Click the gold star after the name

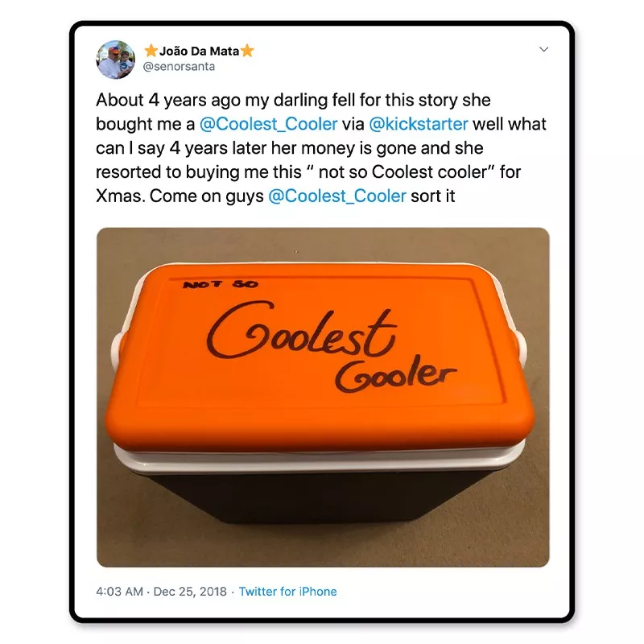[247, 51]
